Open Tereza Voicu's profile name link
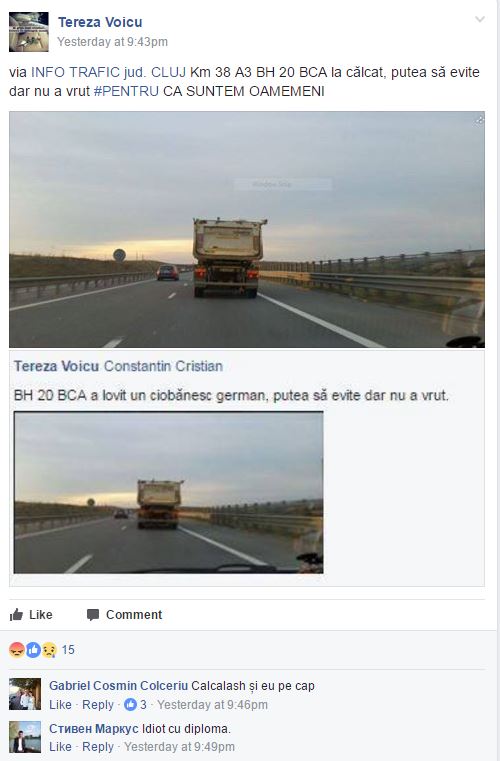The height and width of the screenshot is (761, 500). [x=100, y=22]
